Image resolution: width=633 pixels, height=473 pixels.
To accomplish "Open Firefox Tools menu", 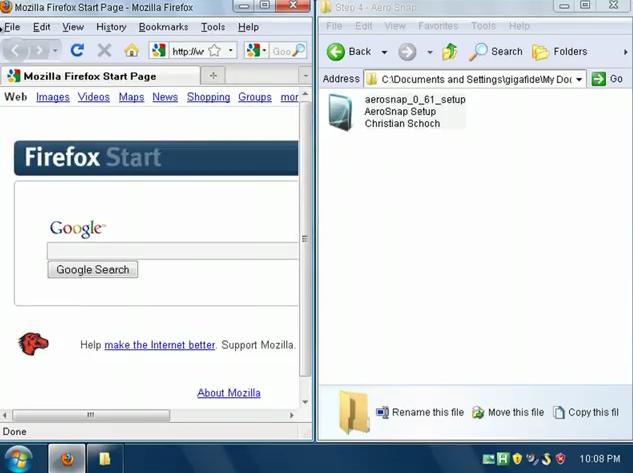I will 213,27.
